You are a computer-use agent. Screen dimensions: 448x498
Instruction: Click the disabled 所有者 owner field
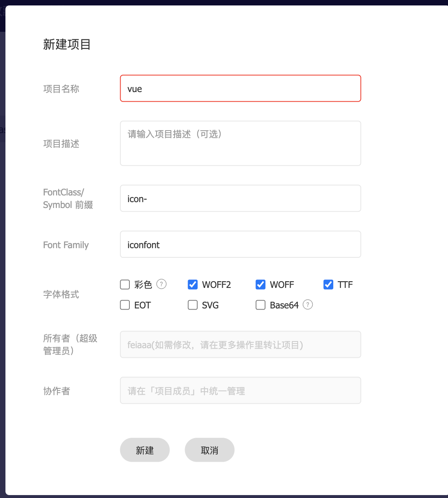240,344
